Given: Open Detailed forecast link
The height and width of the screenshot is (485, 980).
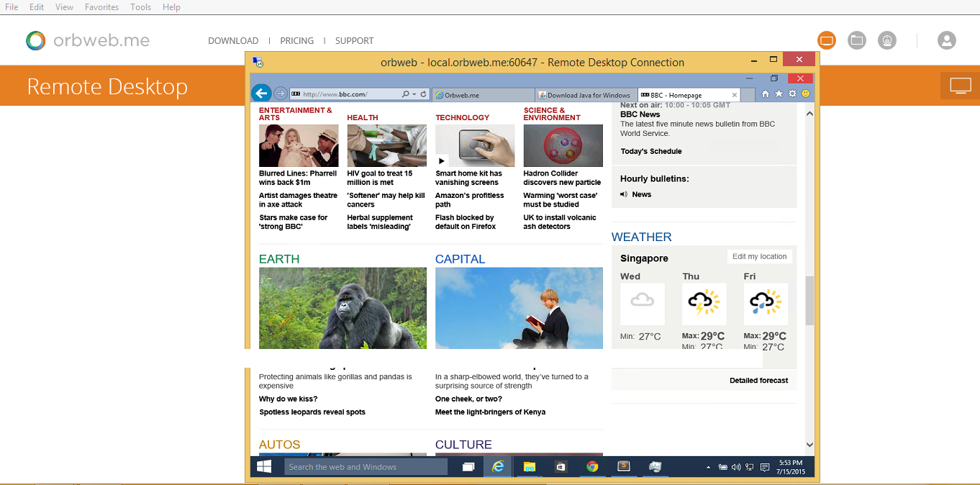Looking at the screenshot, I should click(758, 381).
